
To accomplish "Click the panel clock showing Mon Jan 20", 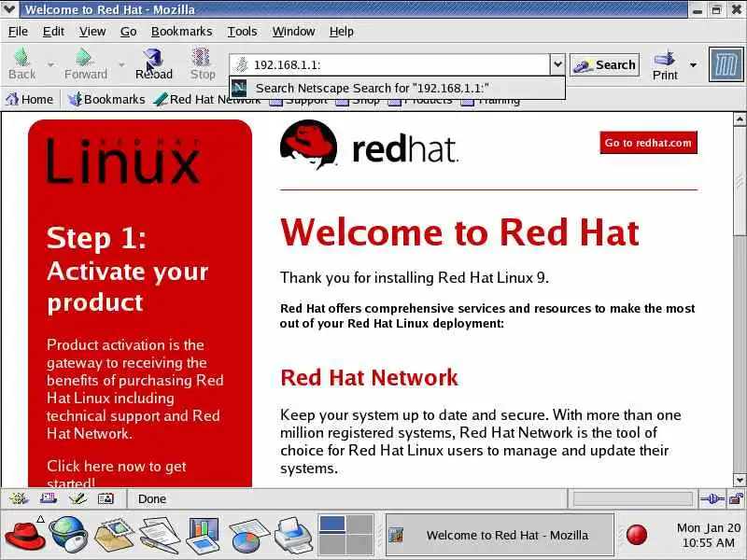I will tap(709, 535).
